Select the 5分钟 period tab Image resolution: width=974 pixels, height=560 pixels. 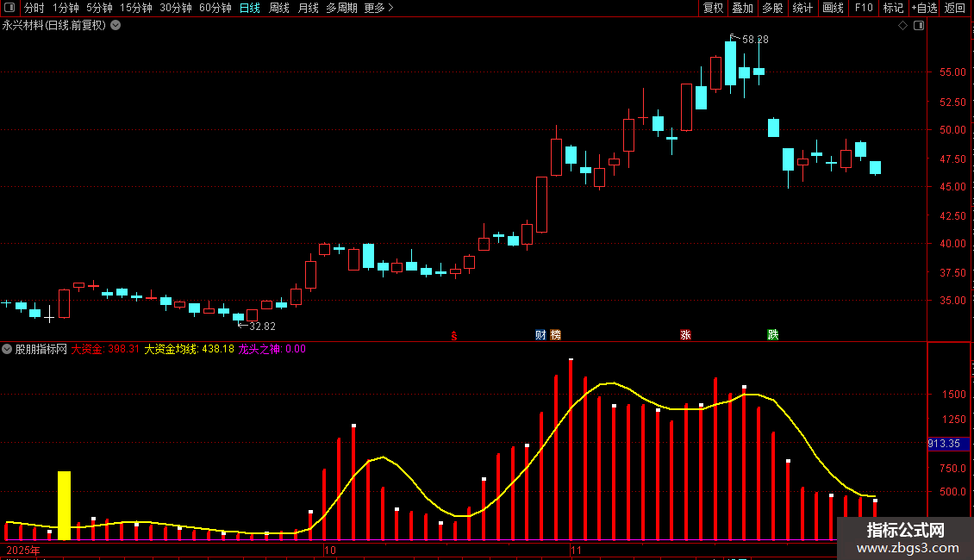[99, 8]
